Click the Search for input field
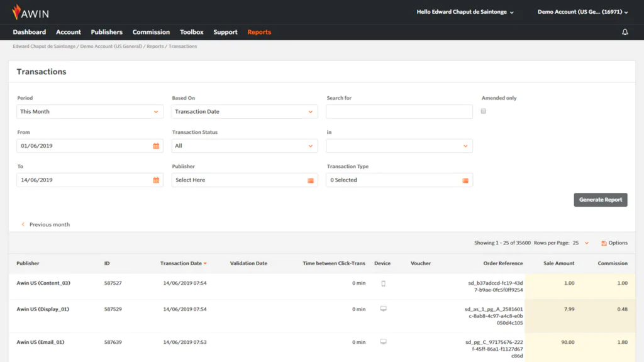644x362 pixels. tap(399, 112)
